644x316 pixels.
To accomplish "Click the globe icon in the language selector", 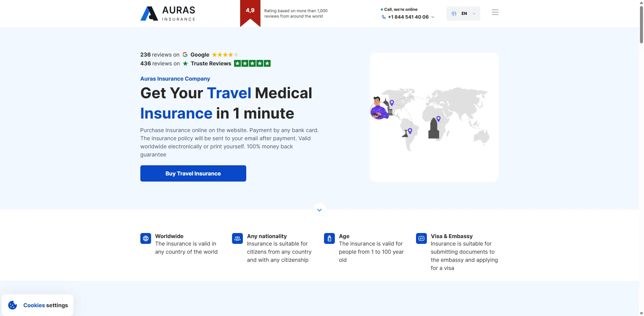I will (x=454, y=14).
